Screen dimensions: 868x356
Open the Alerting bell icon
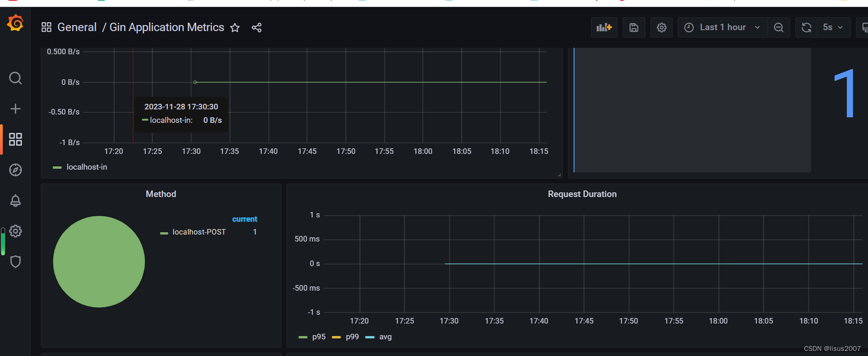[x=15, y=200]
